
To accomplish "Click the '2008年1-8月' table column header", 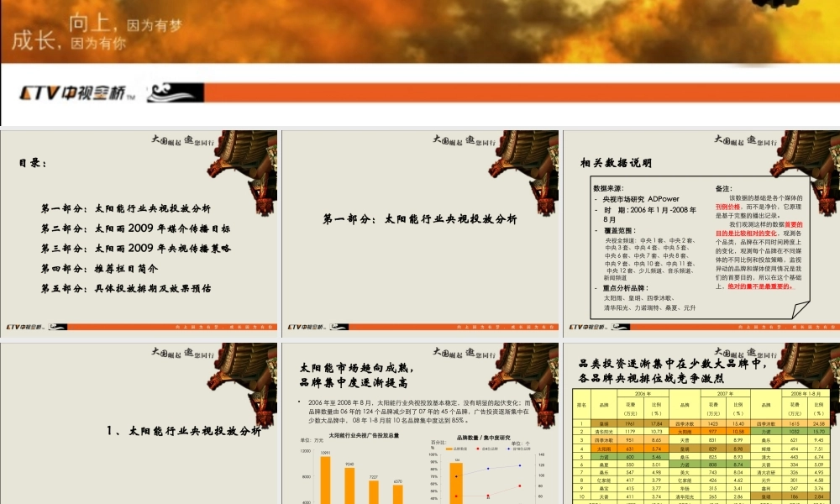I will (x=806, y=393).
